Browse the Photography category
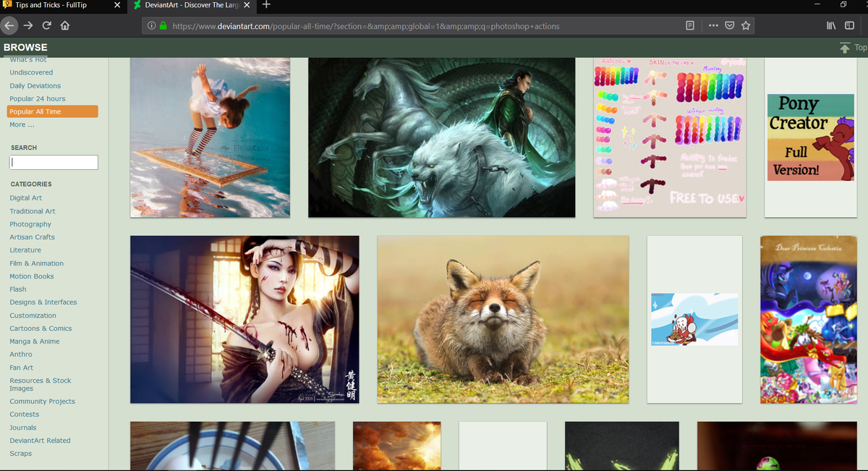The width and height of the screenshot is (868, 471). (x=30, y=224)
